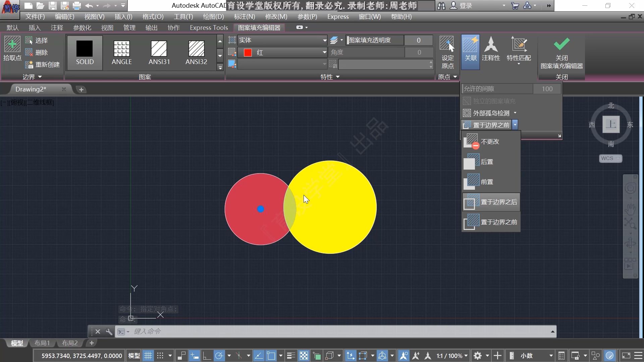Image resolution: width=644 pixels, height=362 pixels.
Task: Choose 不更改 draw order option
Action: [491, 141]
